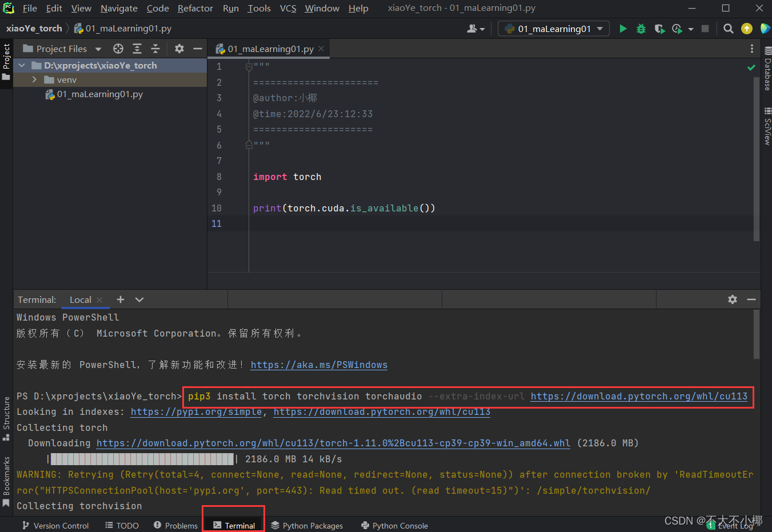772x532 pixels.
Task: Open the Refactor menu
Action: (x=195, y=8)
